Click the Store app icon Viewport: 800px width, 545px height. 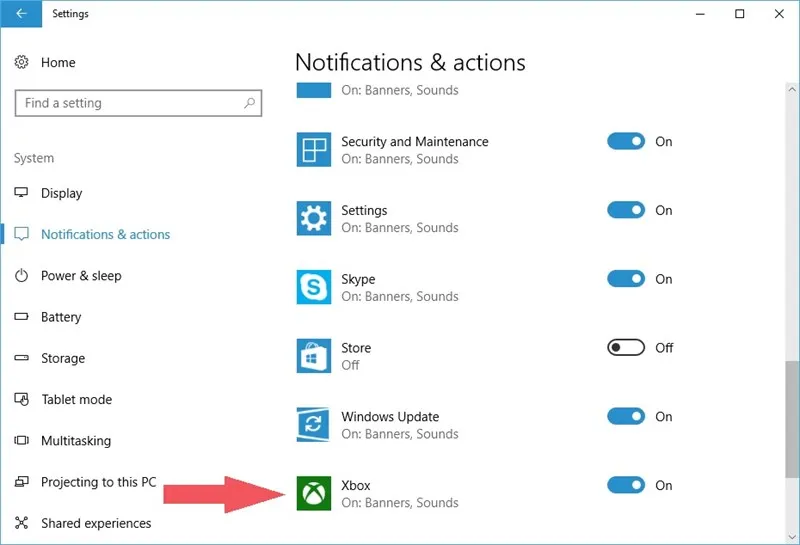pyautogui.click(x=313, y=356)
